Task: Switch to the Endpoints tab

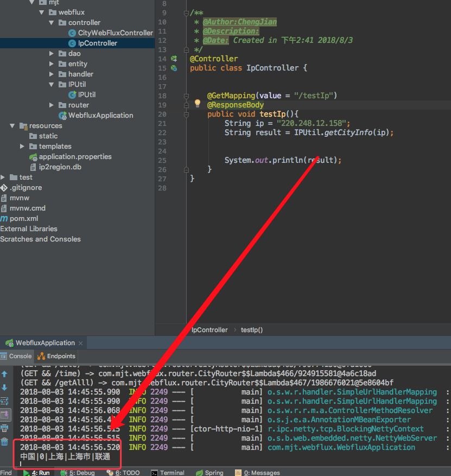Action: tap(56, 357)
